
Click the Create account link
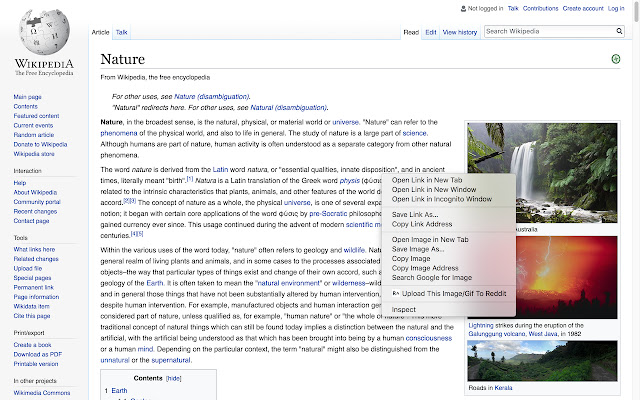[x=584, y=8]
